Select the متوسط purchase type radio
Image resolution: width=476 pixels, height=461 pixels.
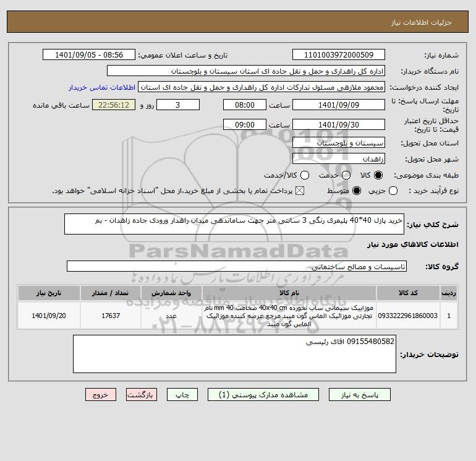pyautogui.click(x=357, y=191)
